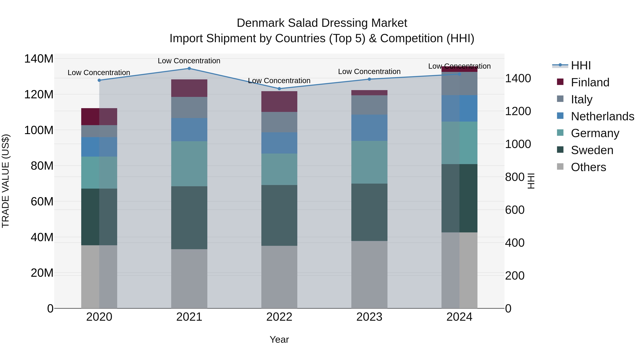This screenshot has width=644, height=362.
Task: Select the 2023 Others bar segment
Action: (x=369, y=275)
